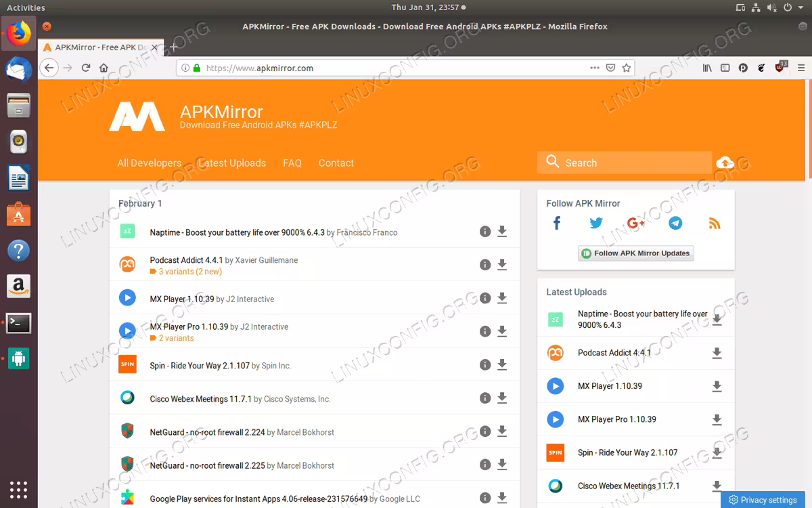
Task: Open Files manager from the dock
Action: pos(19,106)
